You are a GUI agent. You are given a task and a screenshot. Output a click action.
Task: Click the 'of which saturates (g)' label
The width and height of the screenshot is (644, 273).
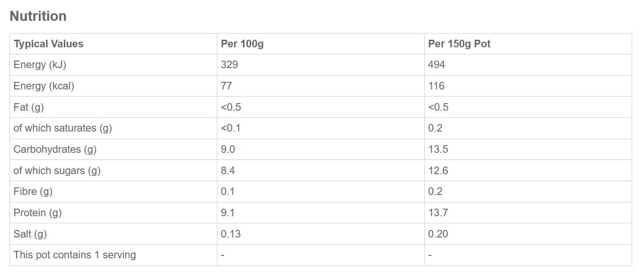click(62, 128)
